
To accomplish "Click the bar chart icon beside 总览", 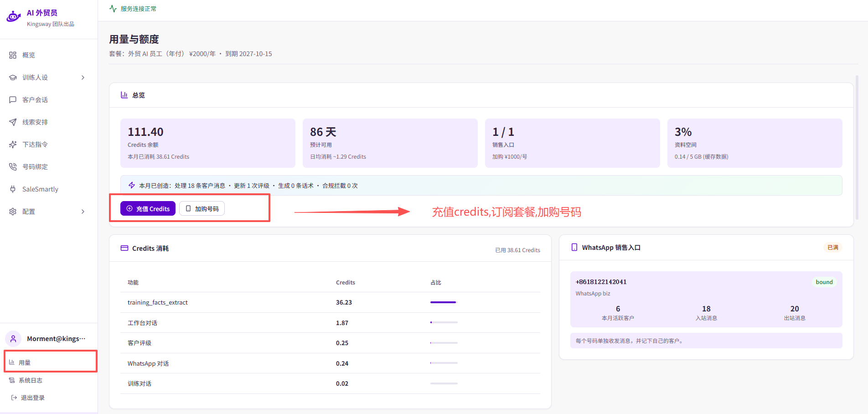I will pos(124,95).
